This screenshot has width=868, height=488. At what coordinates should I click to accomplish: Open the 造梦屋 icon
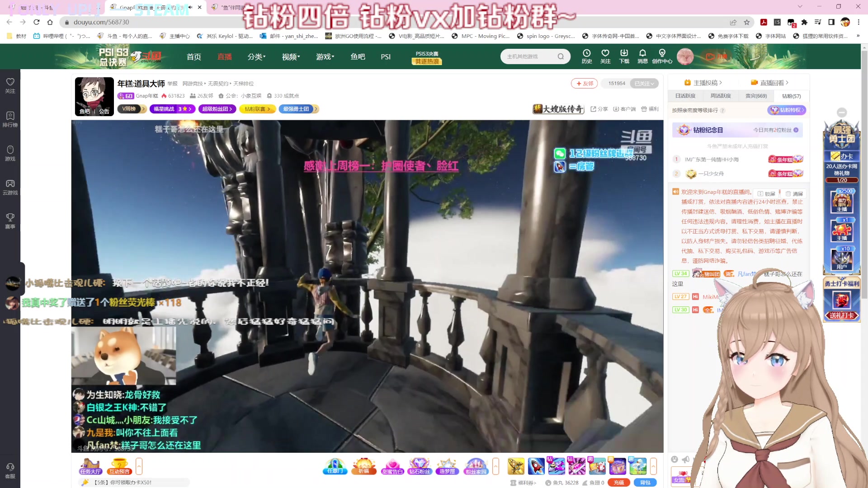tap(447, 466)
